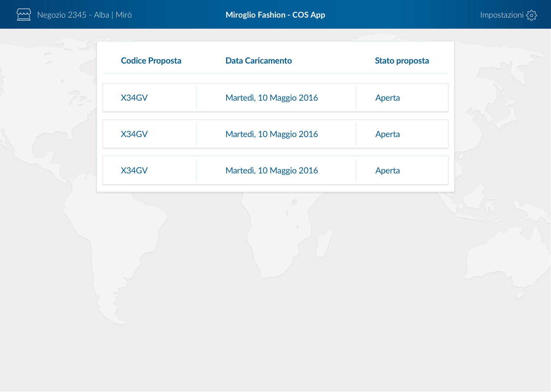Screen dimensions: 551x392
Task: Sort by Stato proposta column header
Action: (x=402, y=60)
